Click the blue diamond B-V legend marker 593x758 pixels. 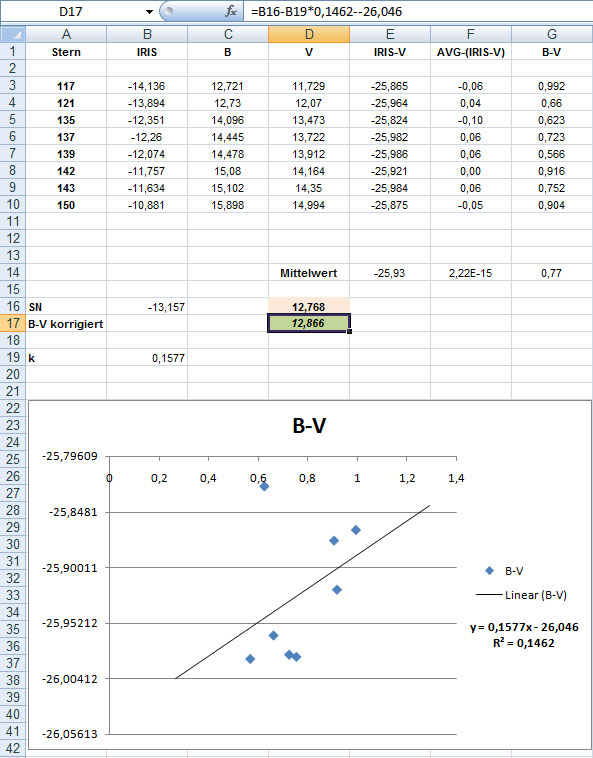490,571
